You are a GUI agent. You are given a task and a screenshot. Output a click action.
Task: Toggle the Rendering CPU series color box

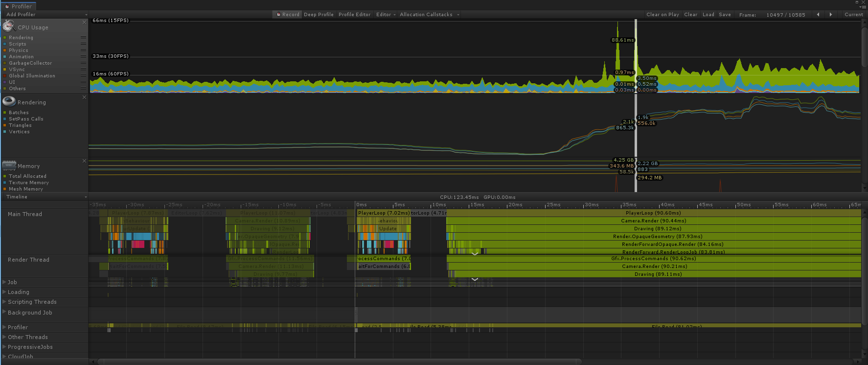(x=5, y=38)
